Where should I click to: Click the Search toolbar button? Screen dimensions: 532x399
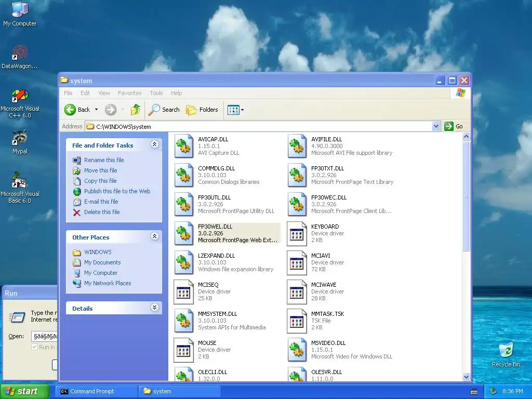164,110
